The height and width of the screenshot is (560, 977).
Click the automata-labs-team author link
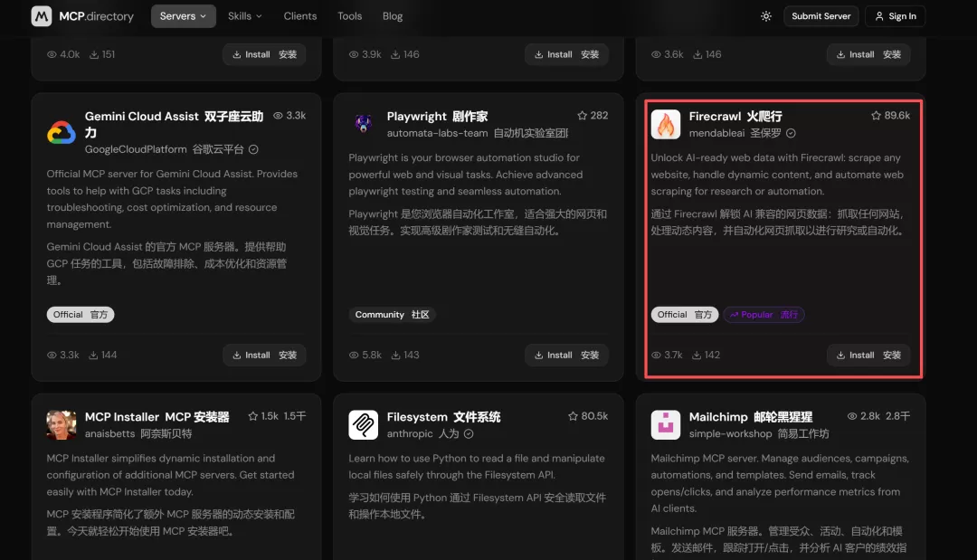[x=437, y=133]
